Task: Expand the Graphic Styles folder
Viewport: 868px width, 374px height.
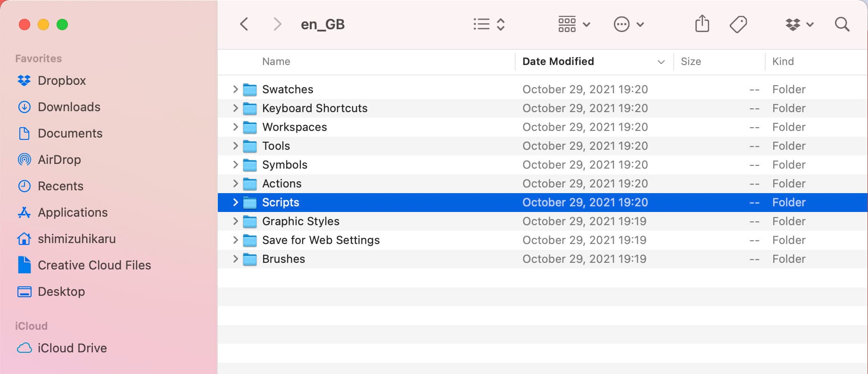Action: pyautogui.click(x=235, y=221)
